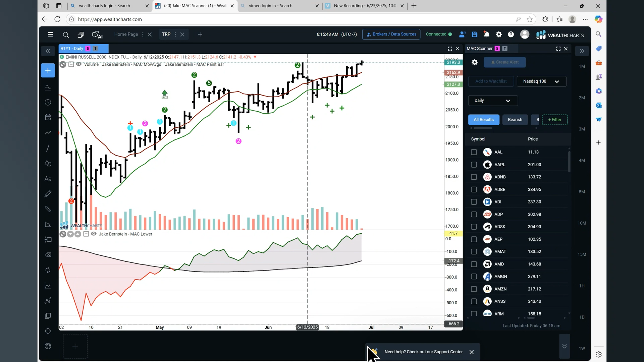The height and width of the screenshot is (362, 644).
Task: Switch to the Home Page tab
Action: pyautogui.click(x=126, y=34)
